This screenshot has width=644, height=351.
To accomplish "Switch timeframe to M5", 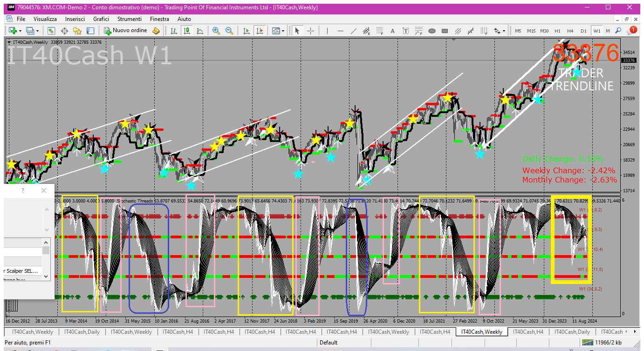I will (518, 31).
